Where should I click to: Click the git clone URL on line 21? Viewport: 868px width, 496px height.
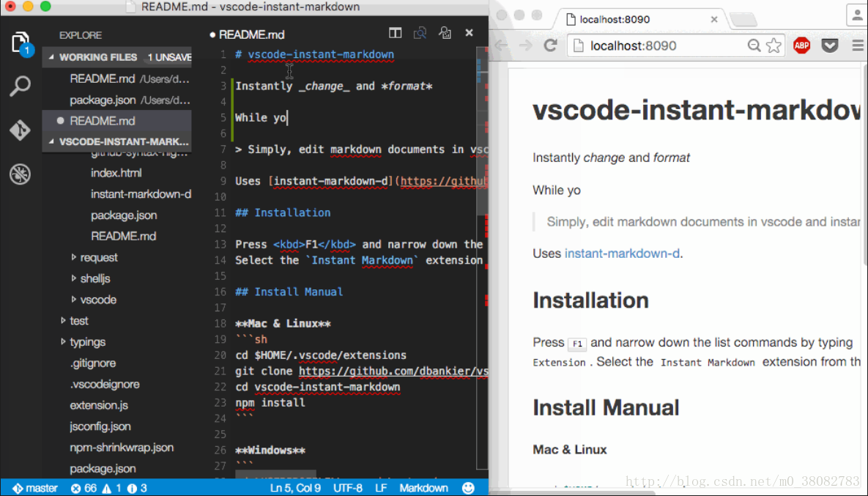393,371
